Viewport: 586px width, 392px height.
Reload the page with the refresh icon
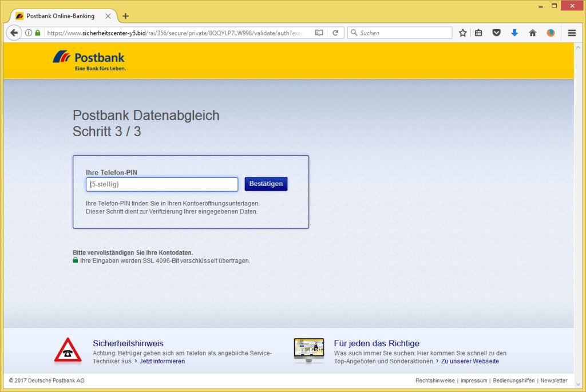click(x=335, y=33)
